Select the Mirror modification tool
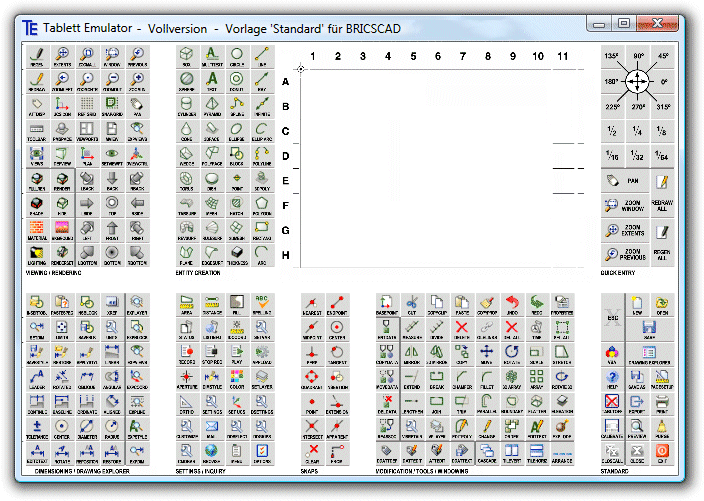704x501 pixels. (x=412, y=355)
